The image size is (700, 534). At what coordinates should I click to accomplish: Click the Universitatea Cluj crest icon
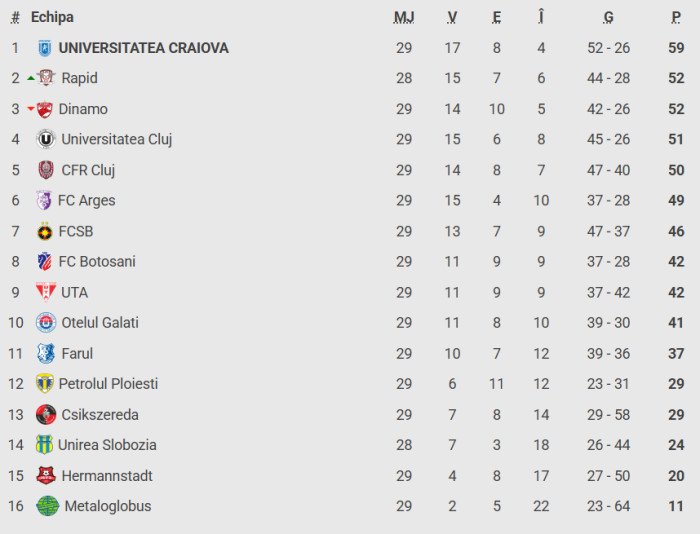coord(46,139)
